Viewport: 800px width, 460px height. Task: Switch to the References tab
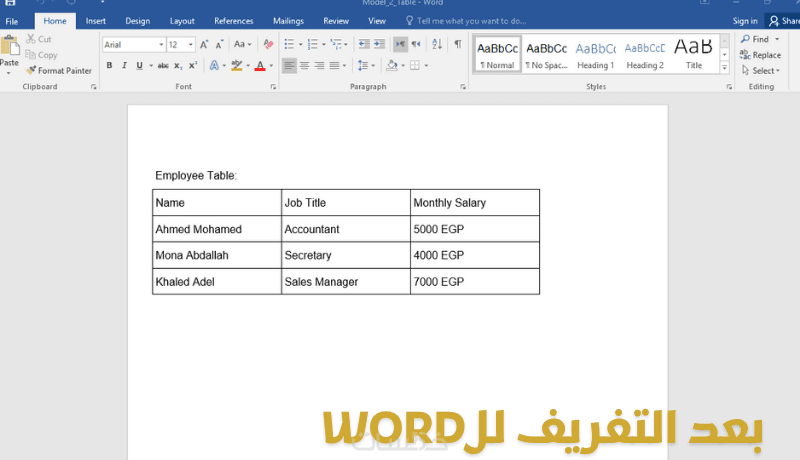coord(234,21)
